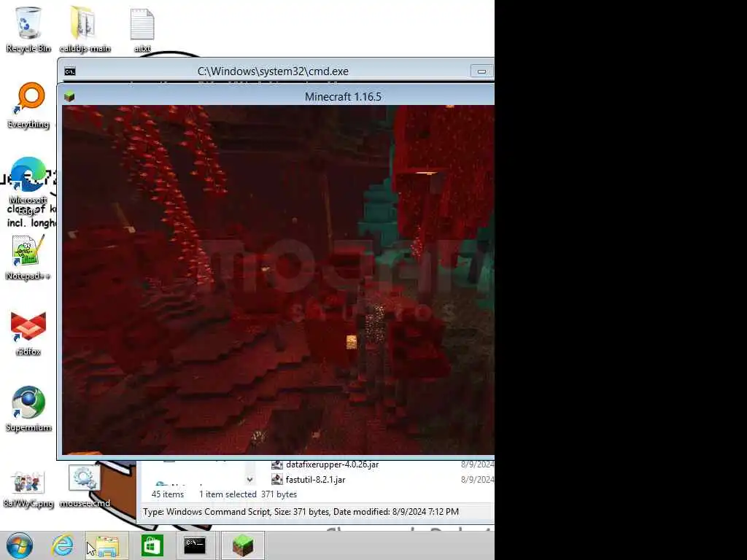
Task: Switch to Minecraft taskbar button
Action: coord(242,545)
